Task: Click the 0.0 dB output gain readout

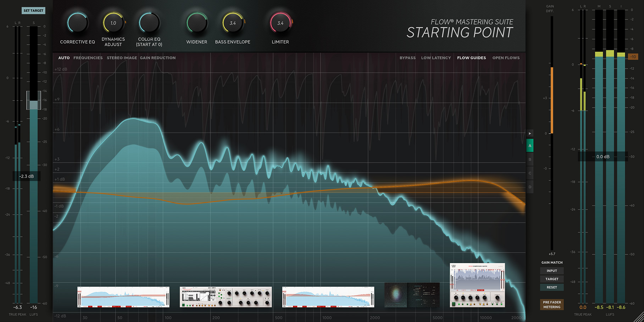Action: point(603,157)
